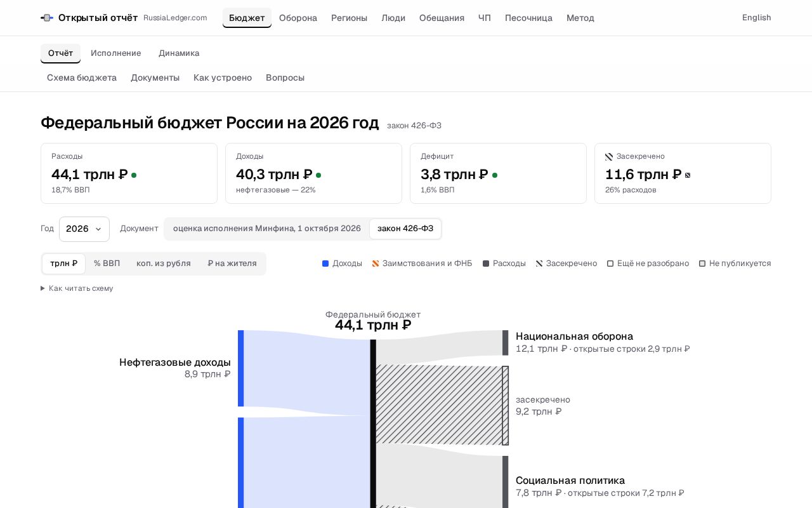Open the year 2026 dropdown
The width and height of the screenshot is (812, 508).
[x=84, y=229]
